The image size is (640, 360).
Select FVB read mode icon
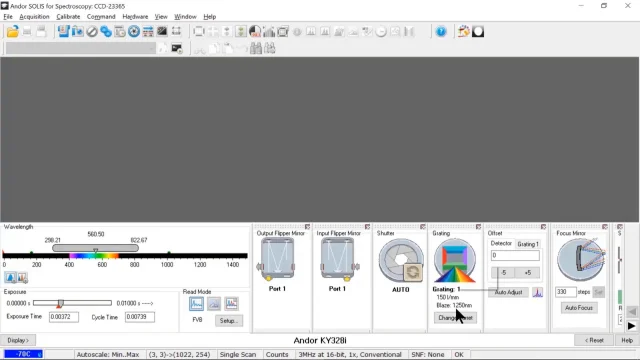tap(196, 304)
